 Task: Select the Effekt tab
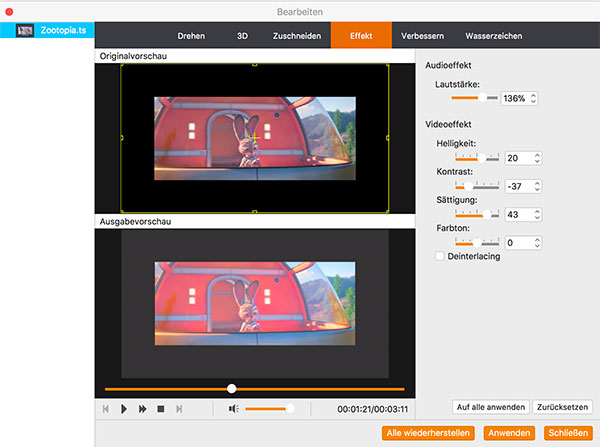(361, 35)
